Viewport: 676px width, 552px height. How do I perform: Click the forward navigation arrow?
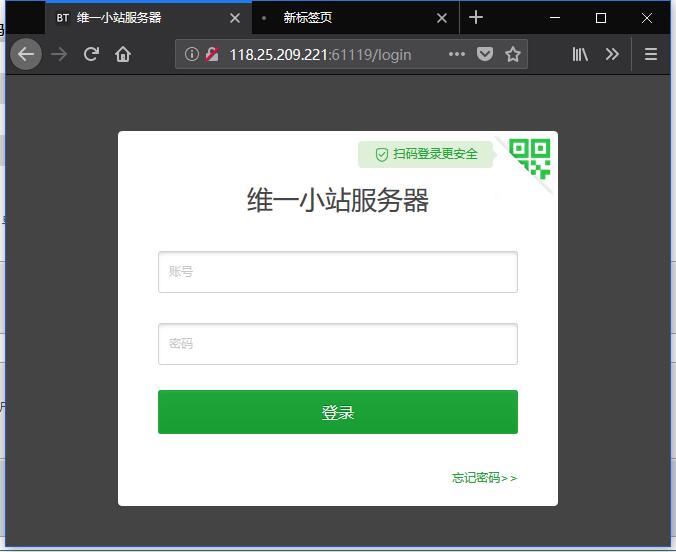coord(59,54)
